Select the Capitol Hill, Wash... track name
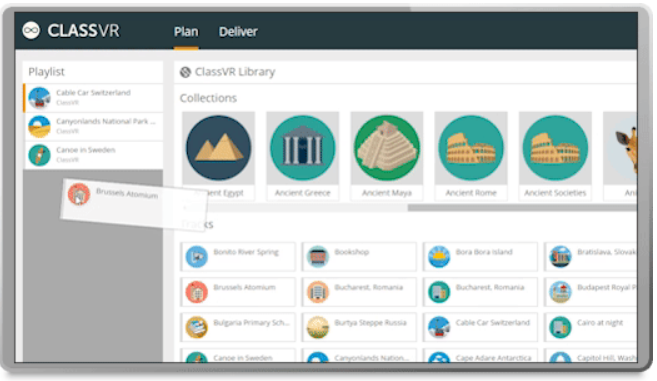657x381 pixels. [x=607, y=358]
